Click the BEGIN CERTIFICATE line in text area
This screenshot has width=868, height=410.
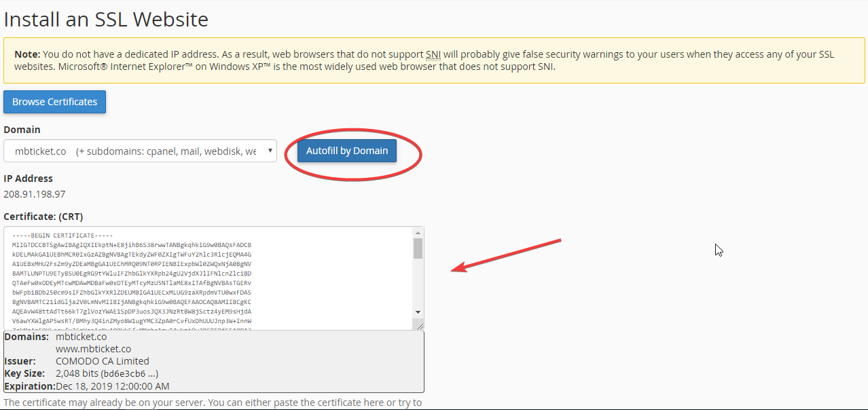point(62,235)
